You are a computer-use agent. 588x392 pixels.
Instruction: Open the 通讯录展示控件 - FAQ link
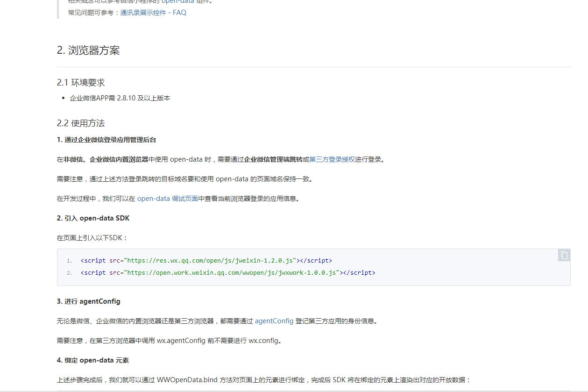153,13
